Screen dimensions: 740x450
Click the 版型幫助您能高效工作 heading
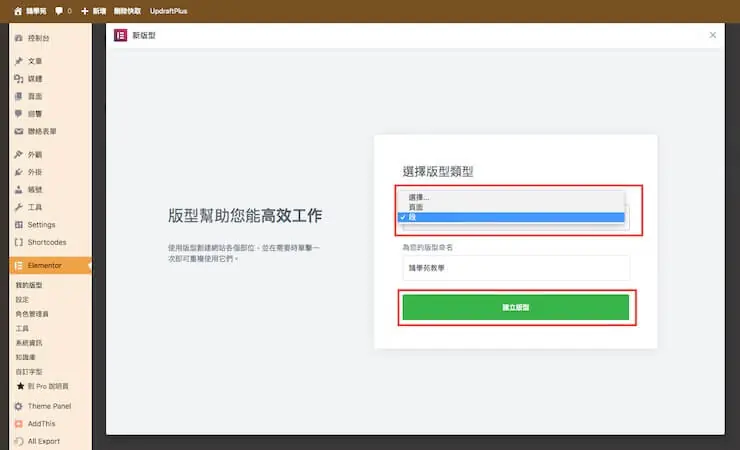click(245, 216)
